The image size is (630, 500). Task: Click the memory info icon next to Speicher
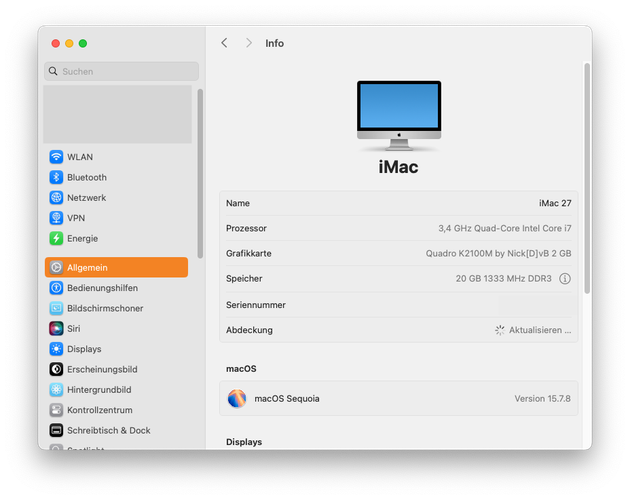tap(565, 279)
